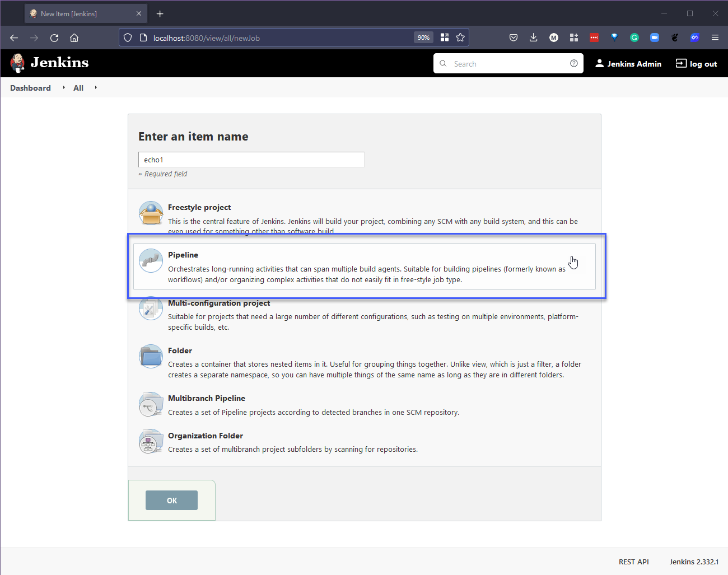
Task: Select the Freestyle project icon
Action: click(151, 213)
